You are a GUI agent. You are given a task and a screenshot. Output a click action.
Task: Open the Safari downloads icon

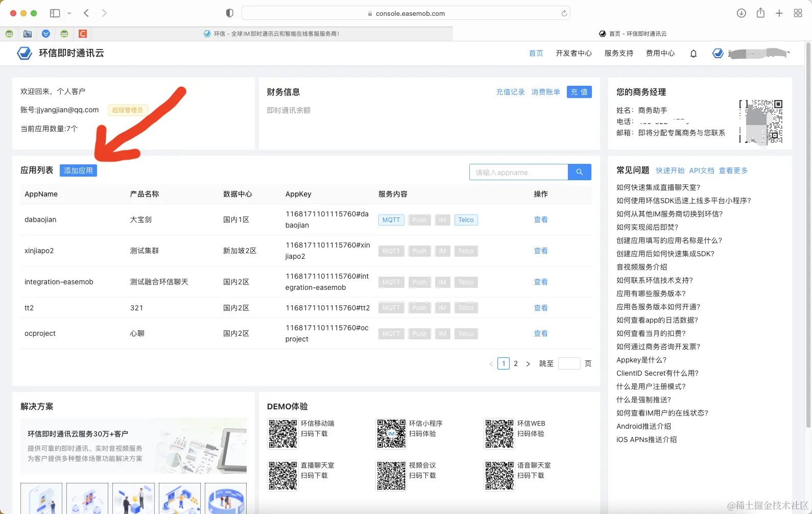[742, 13]
